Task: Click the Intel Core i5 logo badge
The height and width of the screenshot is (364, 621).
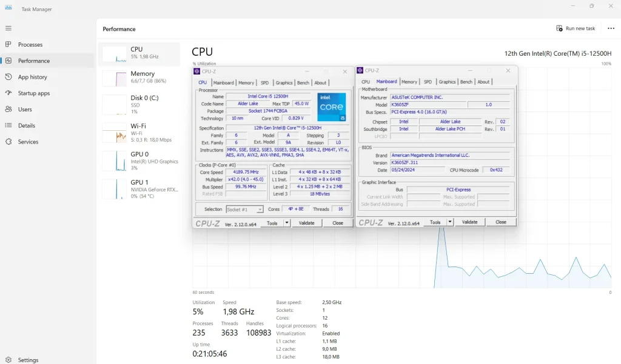Action: point(332,107)
